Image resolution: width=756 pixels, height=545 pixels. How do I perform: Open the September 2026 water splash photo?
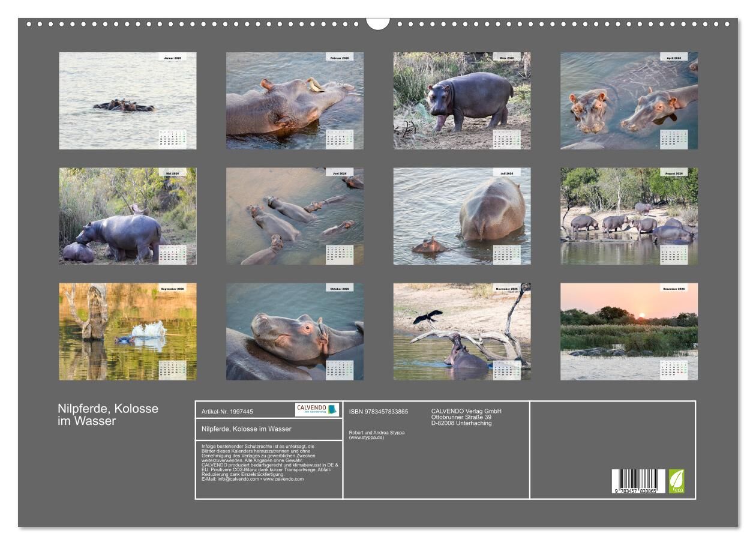(x=127, y=331)
